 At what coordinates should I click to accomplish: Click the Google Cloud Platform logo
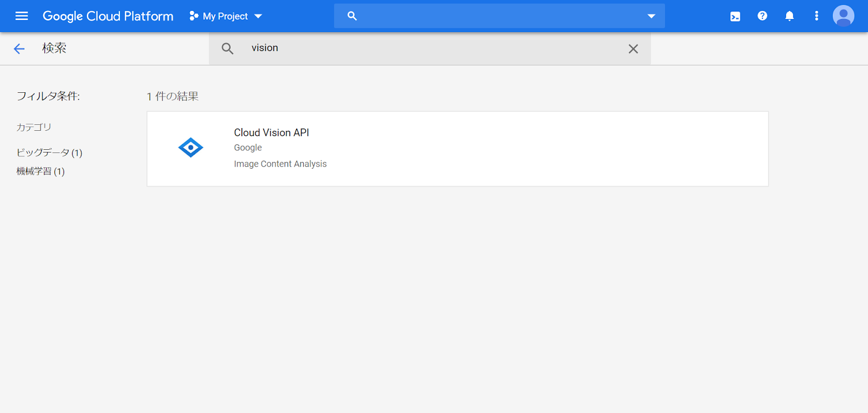pyautogui.click(x=108, y=16)
